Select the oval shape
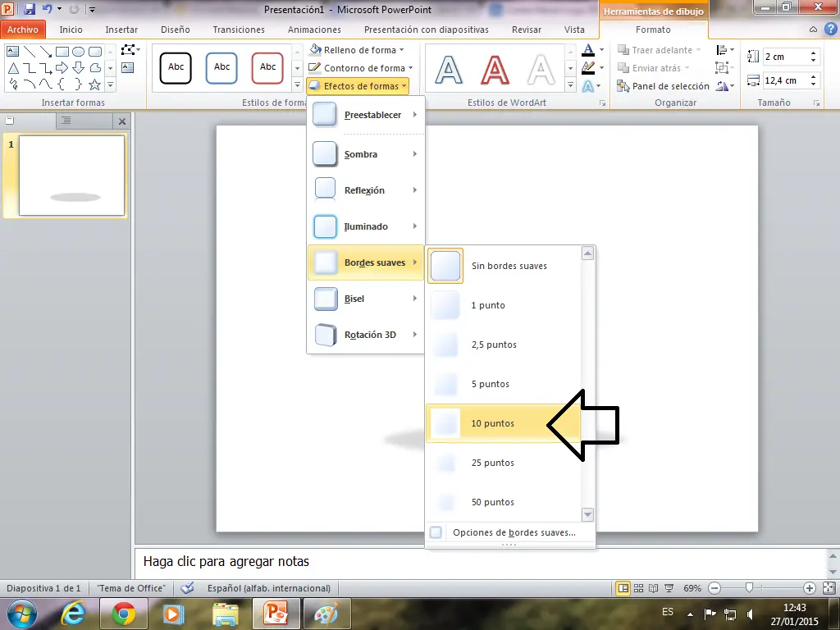Viewport: 840px width, 630px height. click(79, 52)
